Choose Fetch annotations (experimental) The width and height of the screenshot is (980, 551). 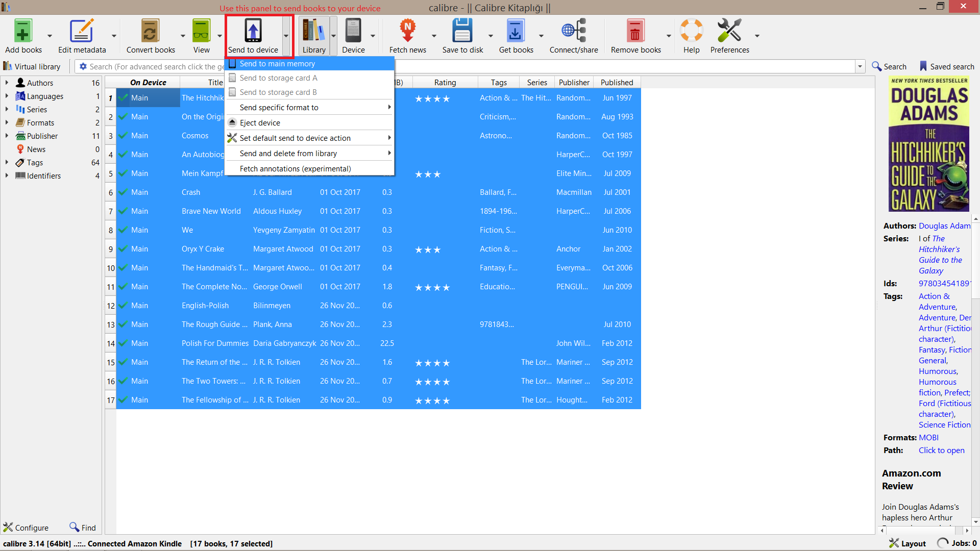(x=309, y=169)
